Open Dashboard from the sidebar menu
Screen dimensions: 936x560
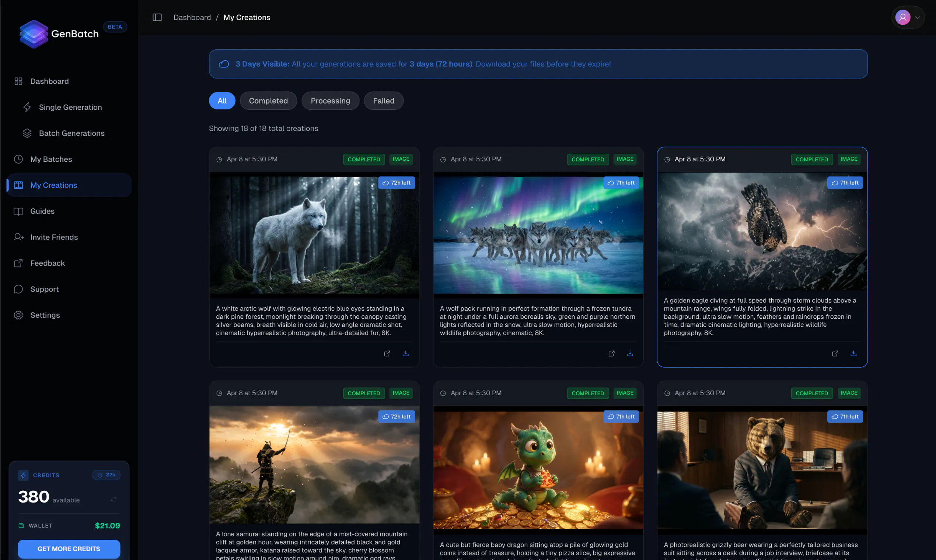pyautogui.click(x=69, y=81)
